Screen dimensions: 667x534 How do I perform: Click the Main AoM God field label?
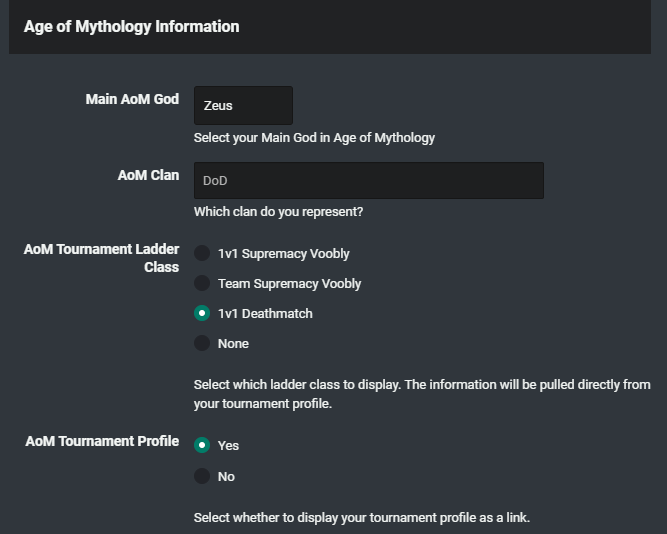[x=132, y=99]
